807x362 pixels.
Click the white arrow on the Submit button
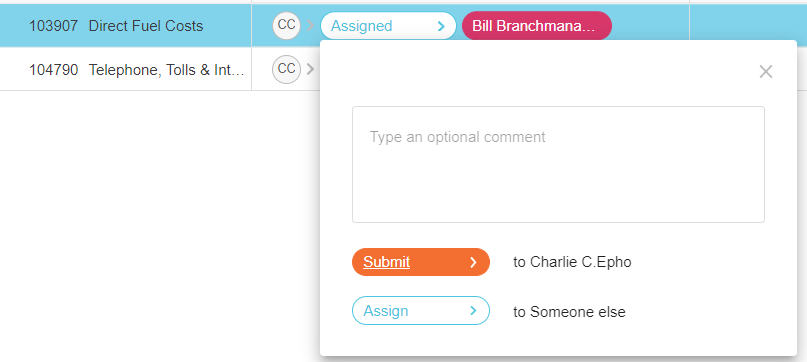473,263
